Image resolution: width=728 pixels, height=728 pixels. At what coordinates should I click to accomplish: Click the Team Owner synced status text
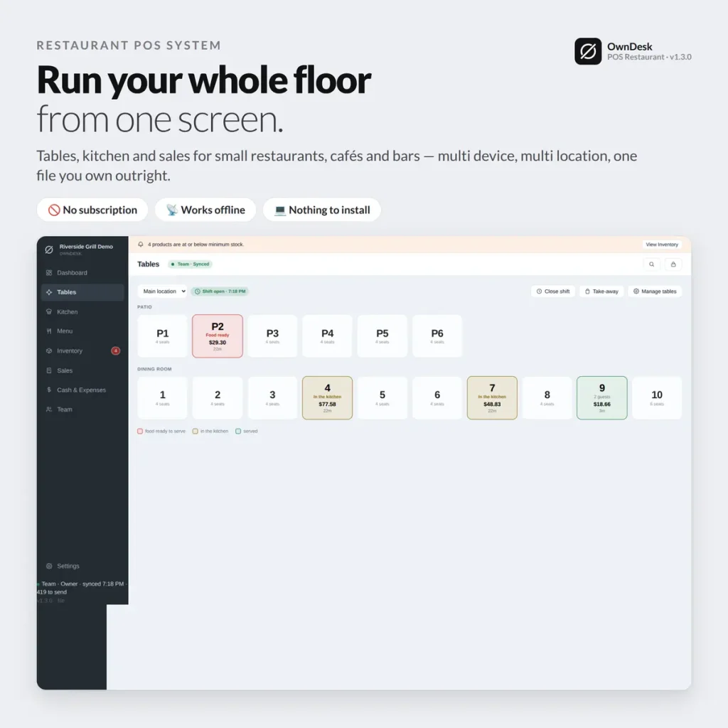coord(82,588)
